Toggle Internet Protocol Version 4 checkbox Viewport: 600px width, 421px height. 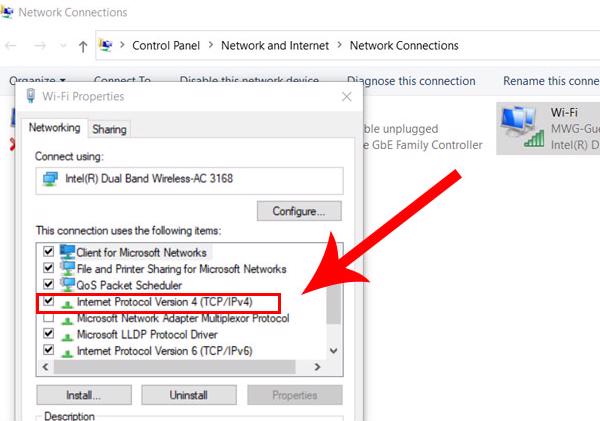[48, 301]
